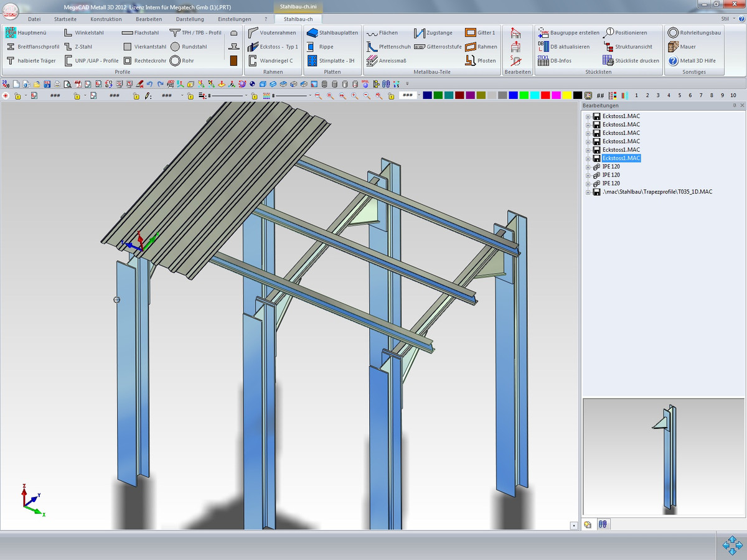This screenshot has width=747, height=560.
Task: Open the Datei menu
Action: pos(34,19)
